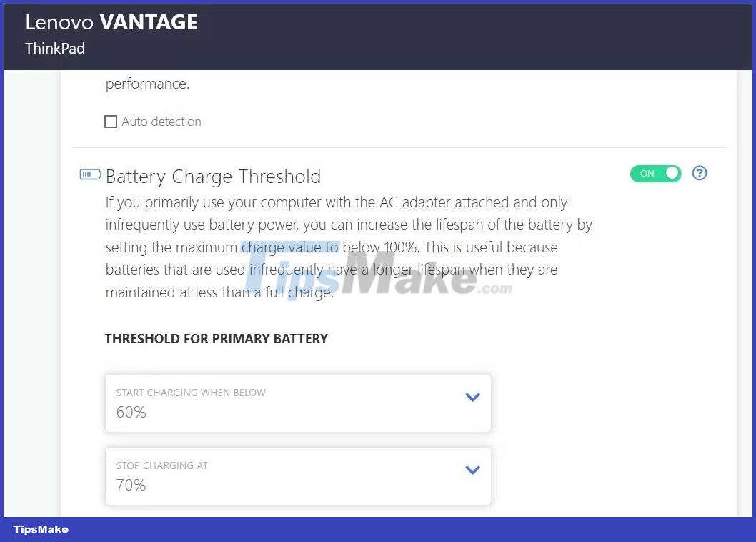Select the 70% value field
Image resolution: width=756 pixels, height=542 pixels.
[x=131, y=486]
